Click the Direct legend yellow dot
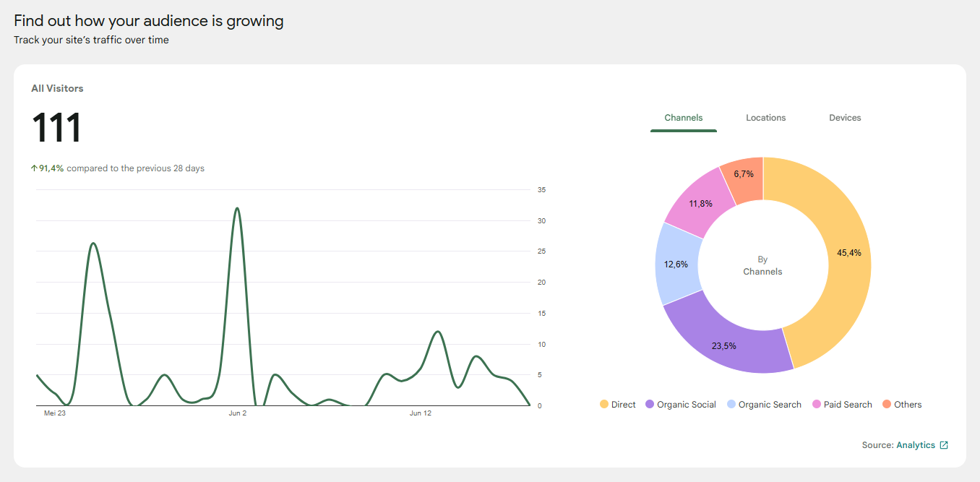The image size is (980, 482). (x=604, y=405)
